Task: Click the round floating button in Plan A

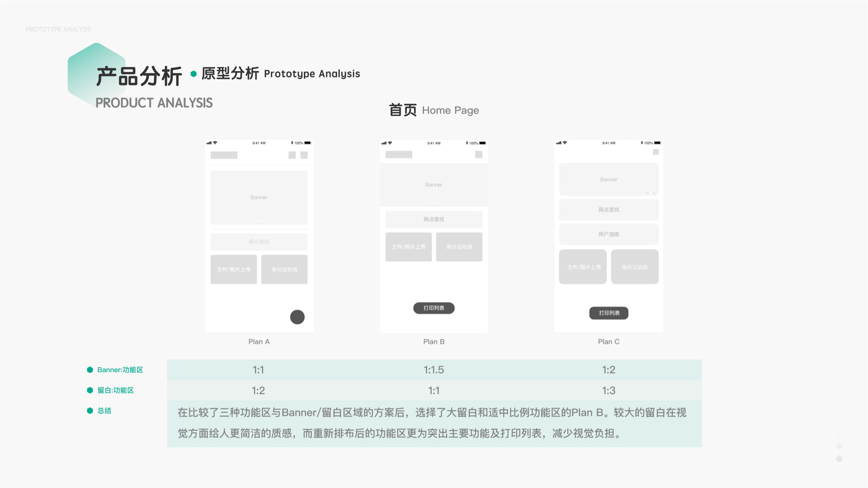Action: pyautogui.click(x=297, y=317)
